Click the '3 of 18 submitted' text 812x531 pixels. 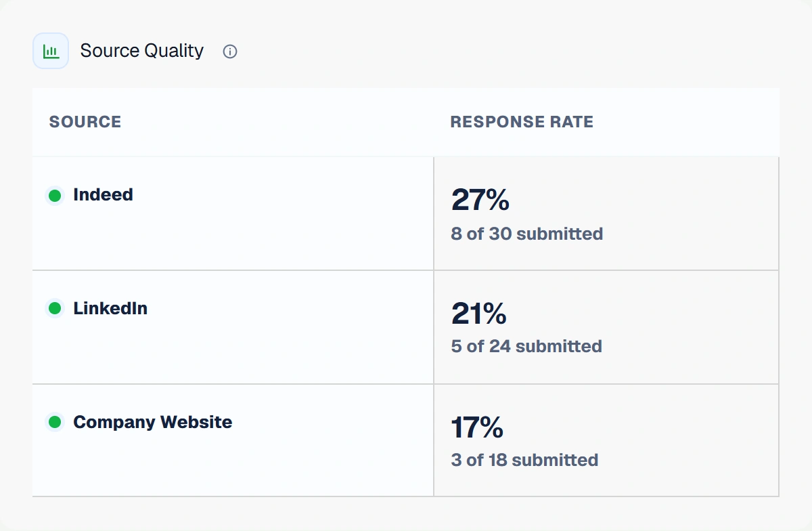[x=524, y=460]
